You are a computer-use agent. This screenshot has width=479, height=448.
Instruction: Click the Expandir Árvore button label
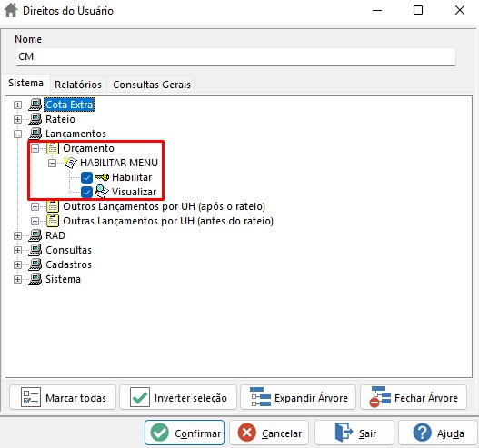click(311, 398)
